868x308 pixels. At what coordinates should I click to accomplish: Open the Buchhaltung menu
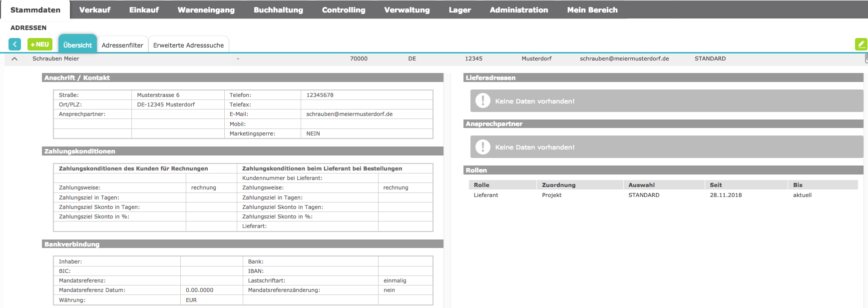click(x=278, y=10)
